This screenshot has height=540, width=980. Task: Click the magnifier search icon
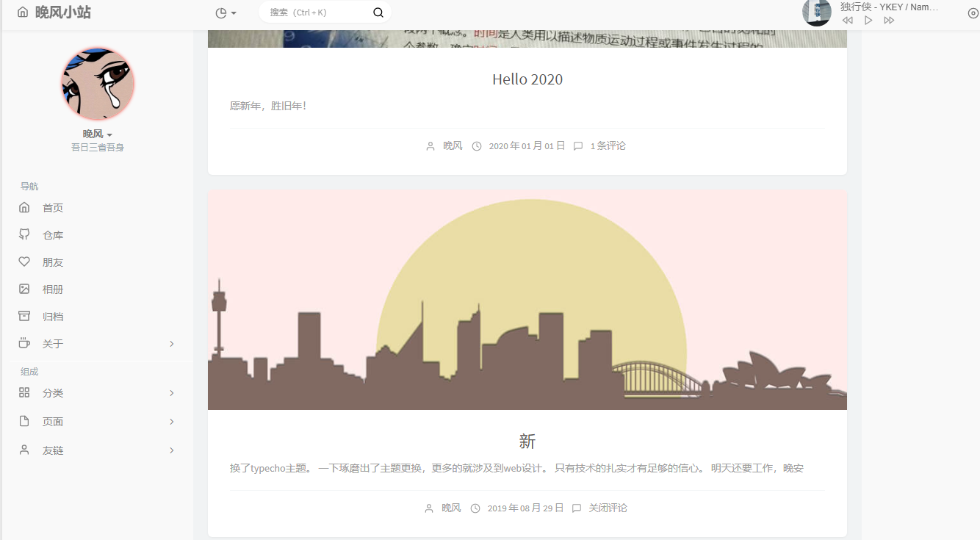378,12
